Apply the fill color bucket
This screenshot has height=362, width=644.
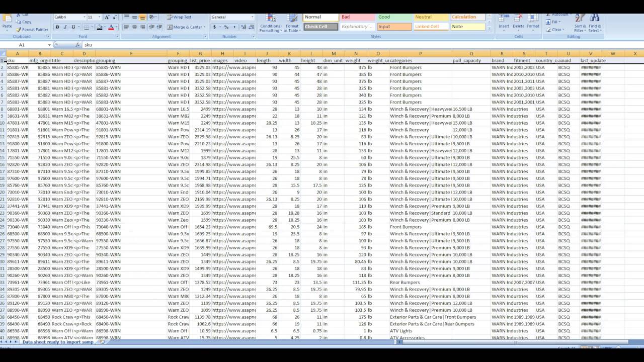point(100,27)
